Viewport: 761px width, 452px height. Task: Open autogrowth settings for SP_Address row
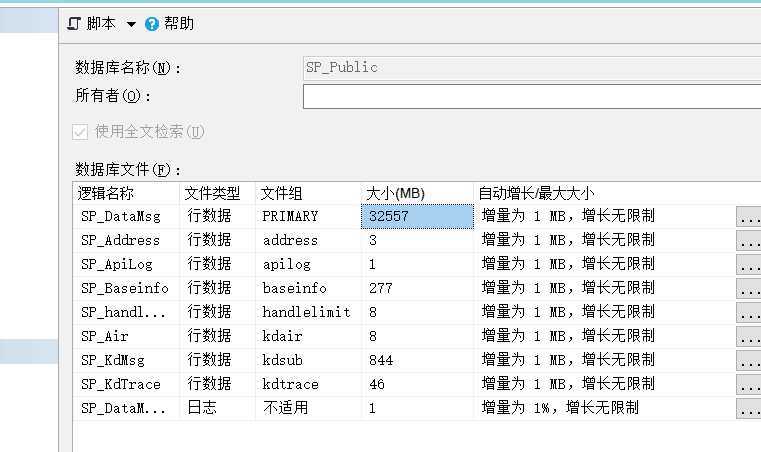tap(749, 240)
